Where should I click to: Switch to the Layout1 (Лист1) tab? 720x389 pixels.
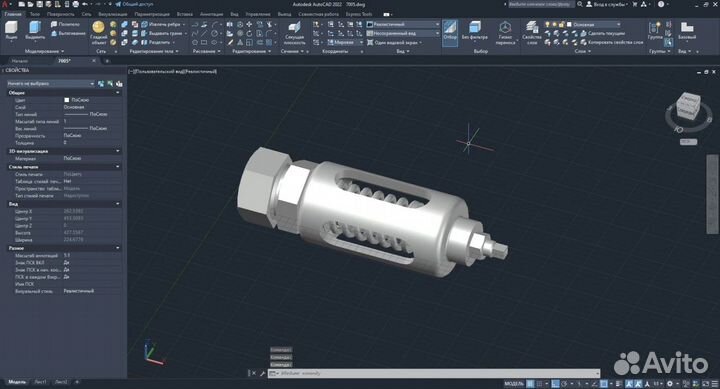[40, 382]
